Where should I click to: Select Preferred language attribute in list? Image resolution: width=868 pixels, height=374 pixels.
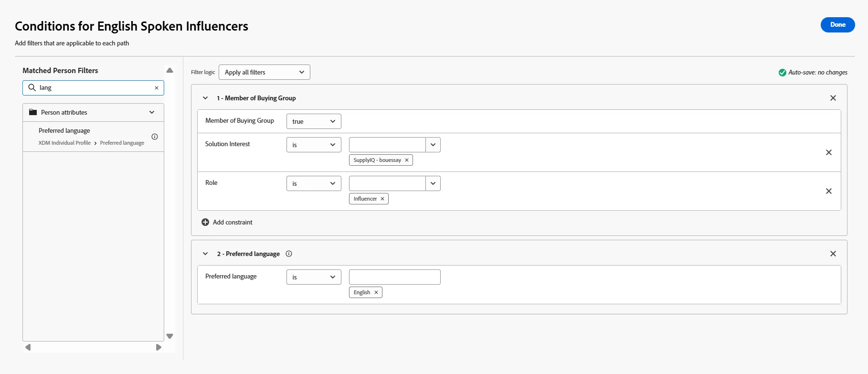click(x=93, y=136)
